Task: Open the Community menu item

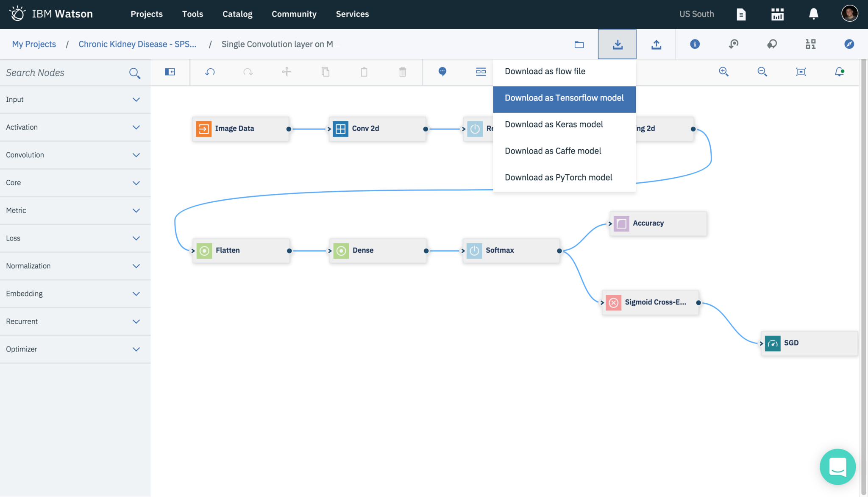Action: pos(294,14)
